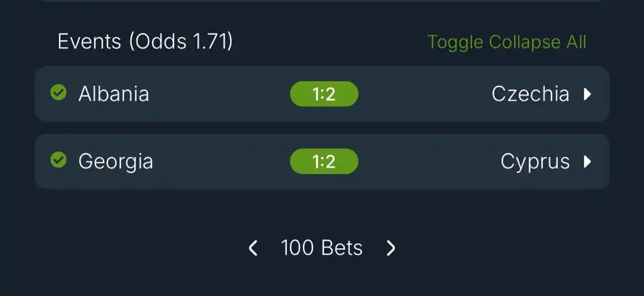The height and width of the screenshot is (296, 644).
Task: Click empty row space between Albania and 1:2
Action: pyautogui.click(x=219, y=94)
